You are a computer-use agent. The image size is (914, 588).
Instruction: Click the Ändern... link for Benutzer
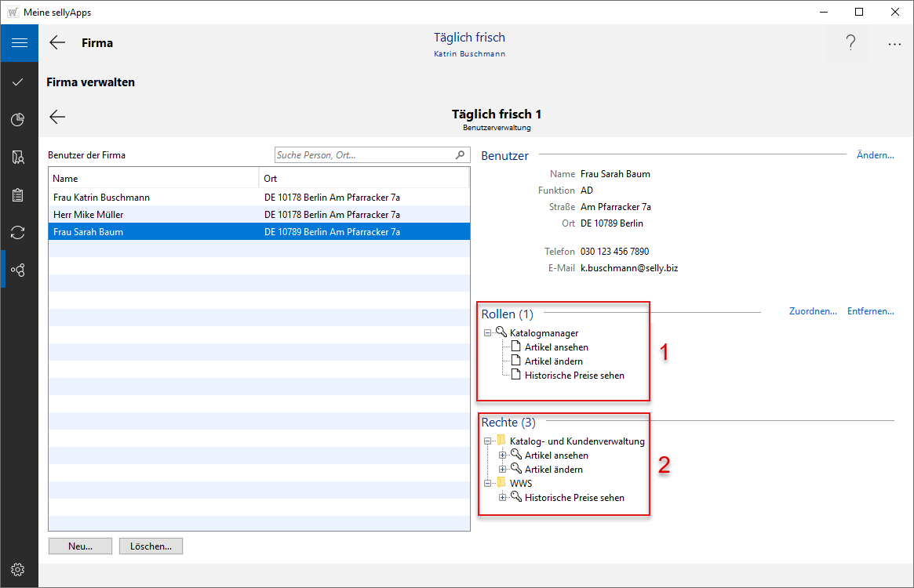[x=875, y=155]
